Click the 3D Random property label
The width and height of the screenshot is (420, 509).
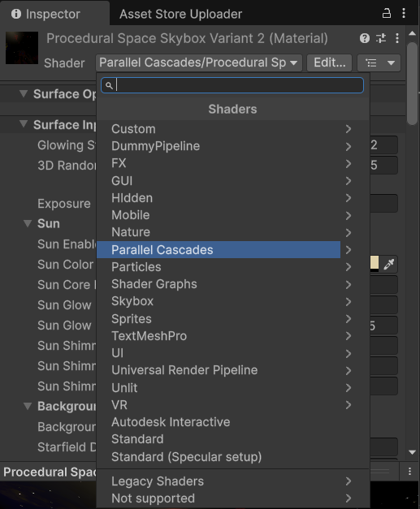[67, 166]
